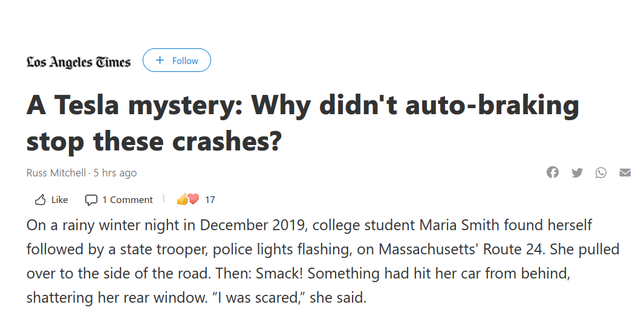Click the Tesla mystery headline
Image resolution: width=644 pixels, height=319 pixels.
303,123
